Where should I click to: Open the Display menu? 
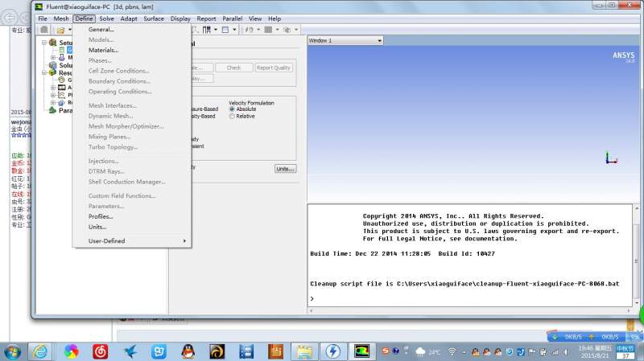tap(180, 18)
